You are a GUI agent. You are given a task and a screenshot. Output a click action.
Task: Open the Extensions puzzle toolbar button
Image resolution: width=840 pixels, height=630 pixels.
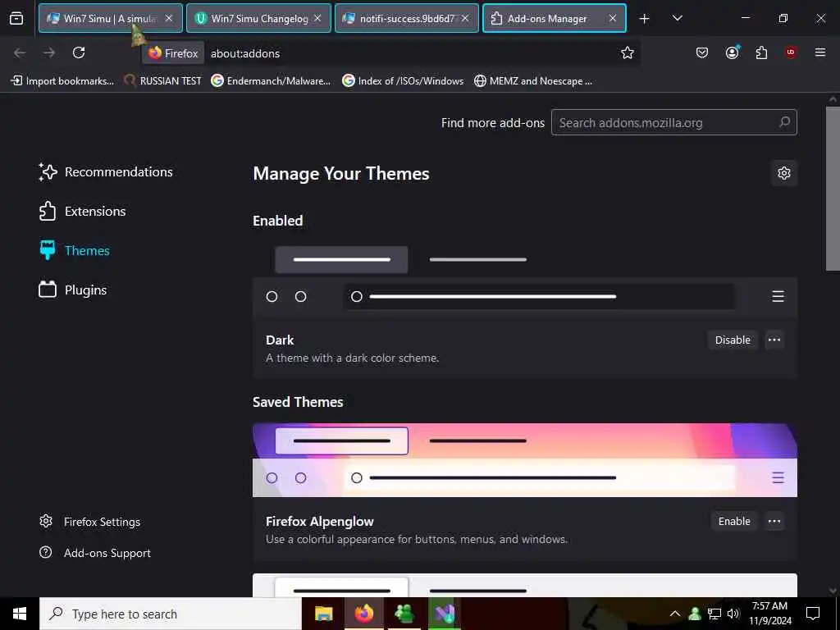coord(761,52)
